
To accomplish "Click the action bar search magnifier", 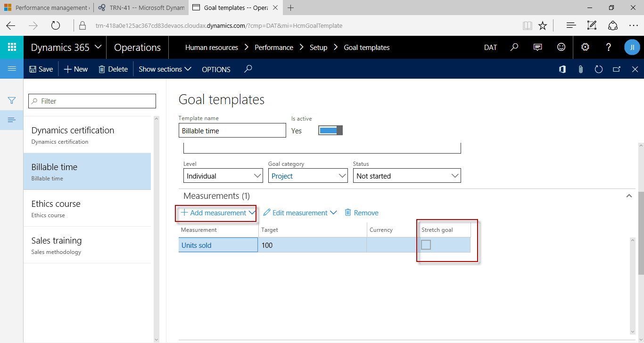I will tap(248, 69).
